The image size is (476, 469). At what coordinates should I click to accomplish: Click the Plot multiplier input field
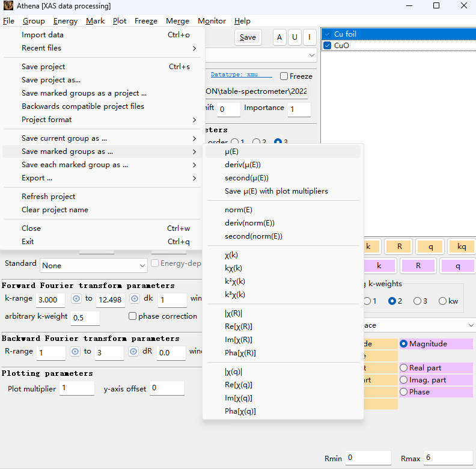tap(76, 388)
